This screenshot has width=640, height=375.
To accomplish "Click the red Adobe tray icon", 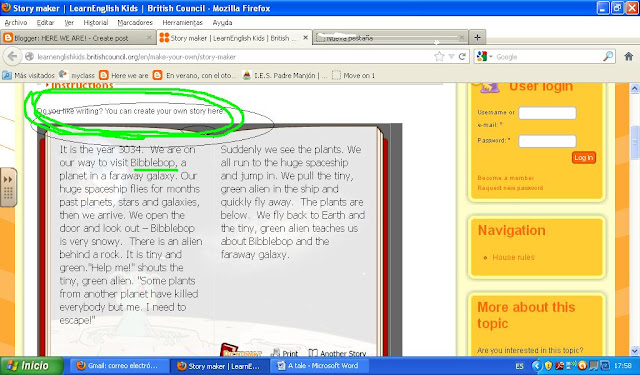I will pos(560,366).
